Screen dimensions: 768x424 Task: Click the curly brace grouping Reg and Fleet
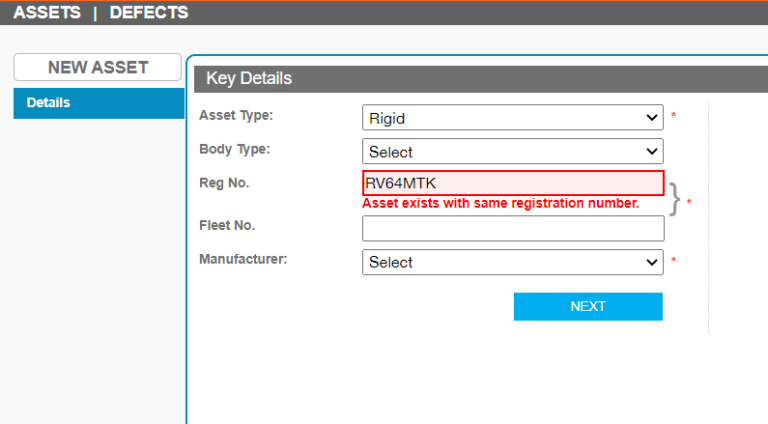(677, 200)
